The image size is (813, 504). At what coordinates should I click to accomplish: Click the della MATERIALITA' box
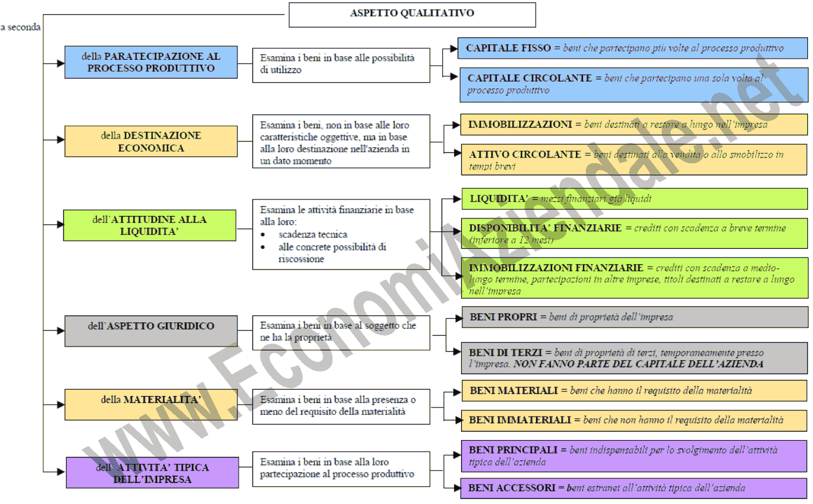click(151, 405)
